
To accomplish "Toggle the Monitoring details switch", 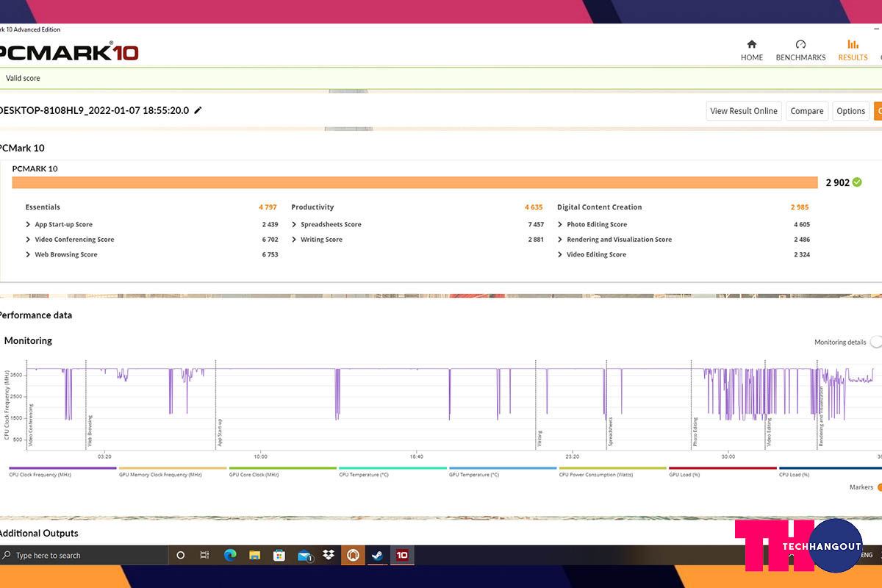I will pyautogui.click(x=875, y=342).
